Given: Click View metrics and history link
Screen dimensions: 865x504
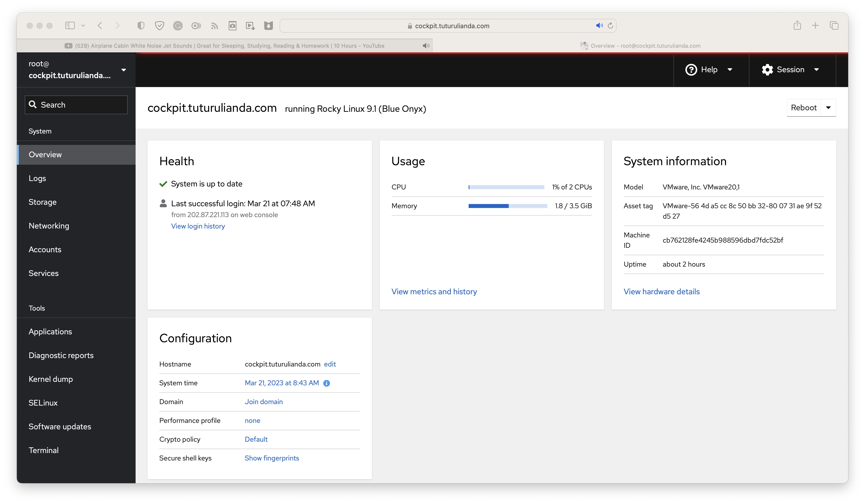Looking at the screenshot, I should click(434, 291).
